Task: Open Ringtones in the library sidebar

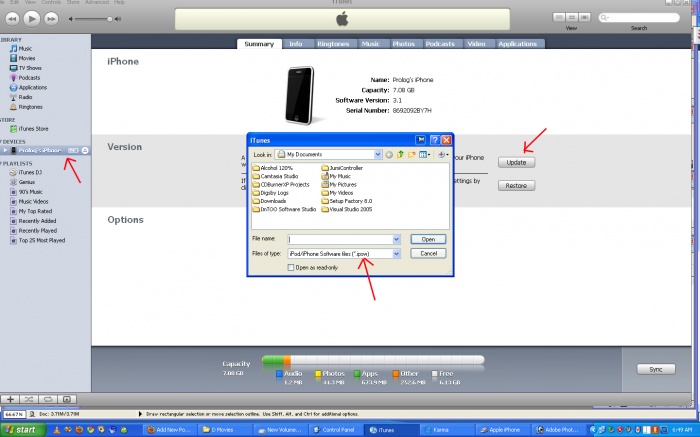Action: 30,107
